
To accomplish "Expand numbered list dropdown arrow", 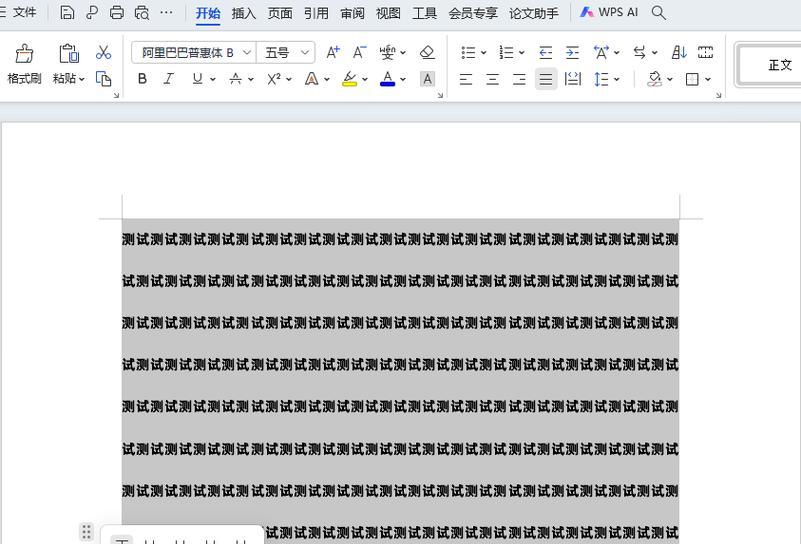I will pos(522,53).
